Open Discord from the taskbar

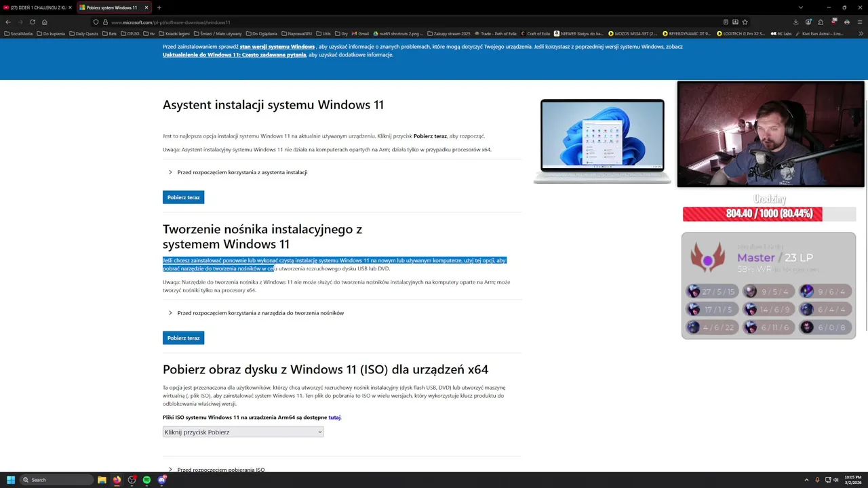tap(162, 480)
